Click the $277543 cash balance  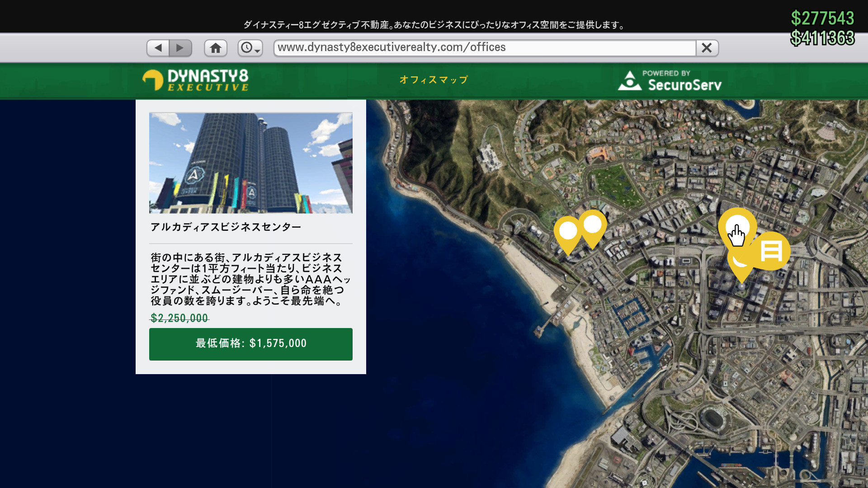pyautogui.click(x=822, y=18)
